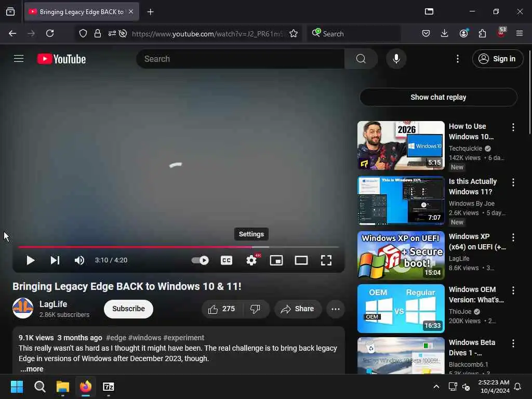Open Windows Start menu
The width and height of the screenshot is (532, 399).
click(17, 387)
